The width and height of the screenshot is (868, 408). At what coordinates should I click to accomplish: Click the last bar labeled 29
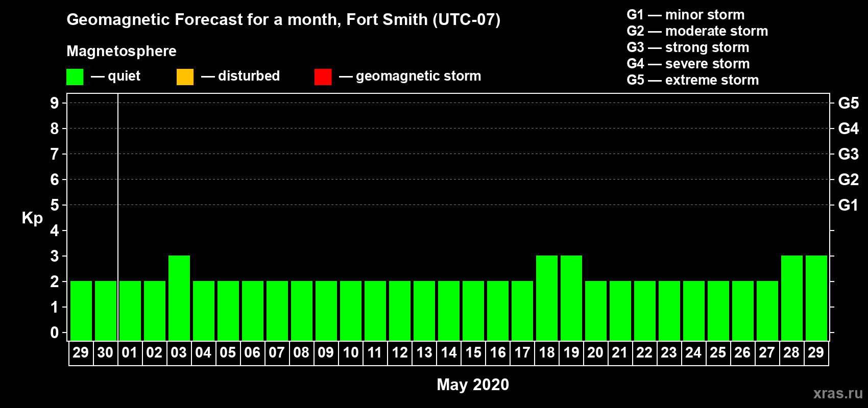coord(816,298)
